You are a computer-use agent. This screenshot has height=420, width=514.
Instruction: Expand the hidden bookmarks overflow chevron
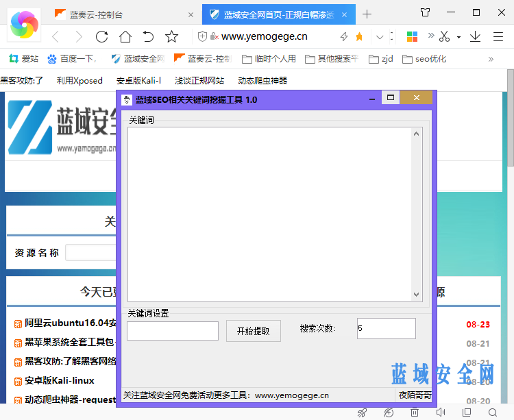491,59
